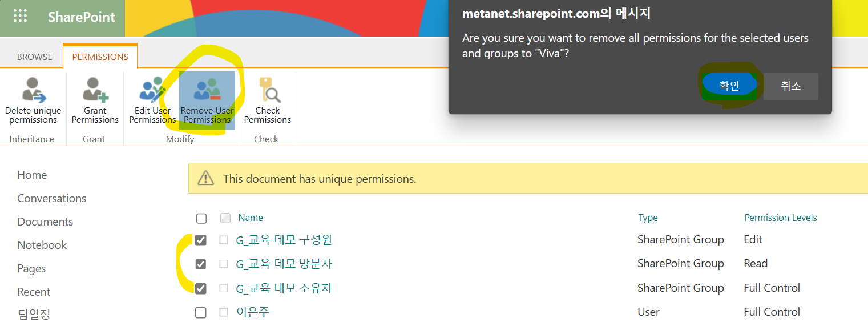Click the Grant Permissions icon
This screenshot has height=326, width=868.
[95, 90]
